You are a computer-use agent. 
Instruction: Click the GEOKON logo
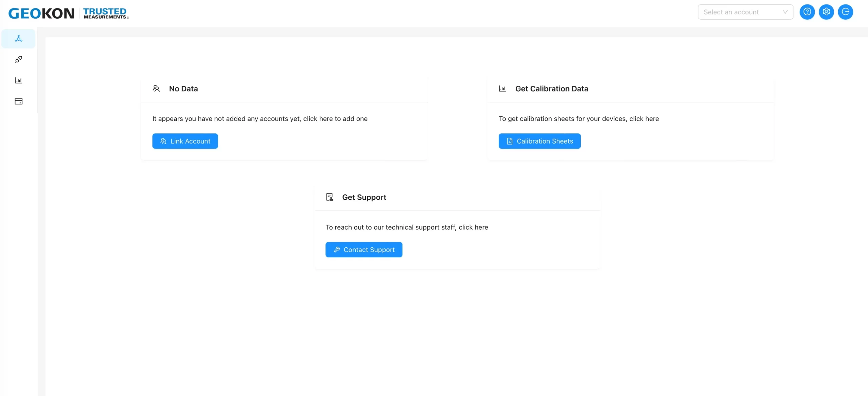pyautogui.click(x=41, y=14)
